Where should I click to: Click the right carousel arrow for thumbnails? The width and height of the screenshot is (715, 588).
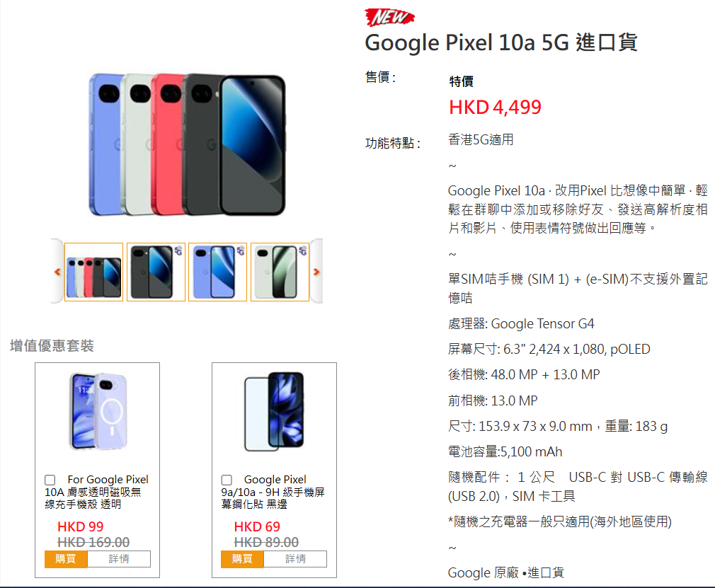tap(316, 272)
